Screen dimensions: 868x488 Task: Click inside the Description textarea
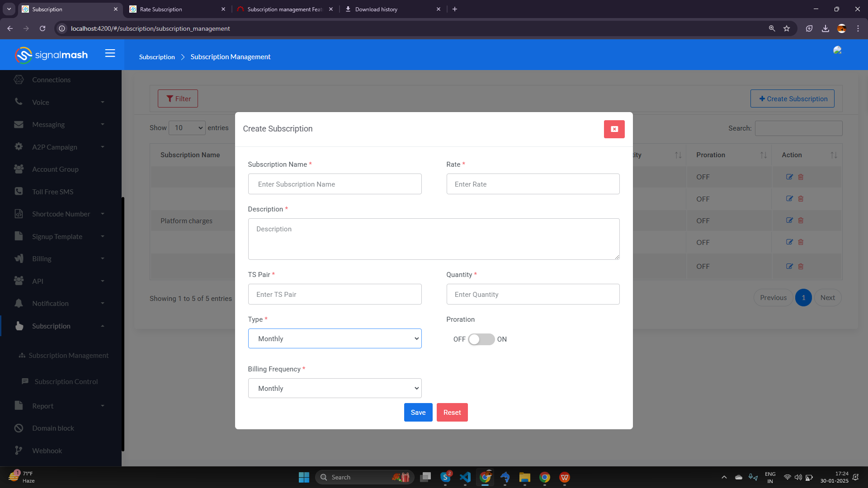coord(434,239)
